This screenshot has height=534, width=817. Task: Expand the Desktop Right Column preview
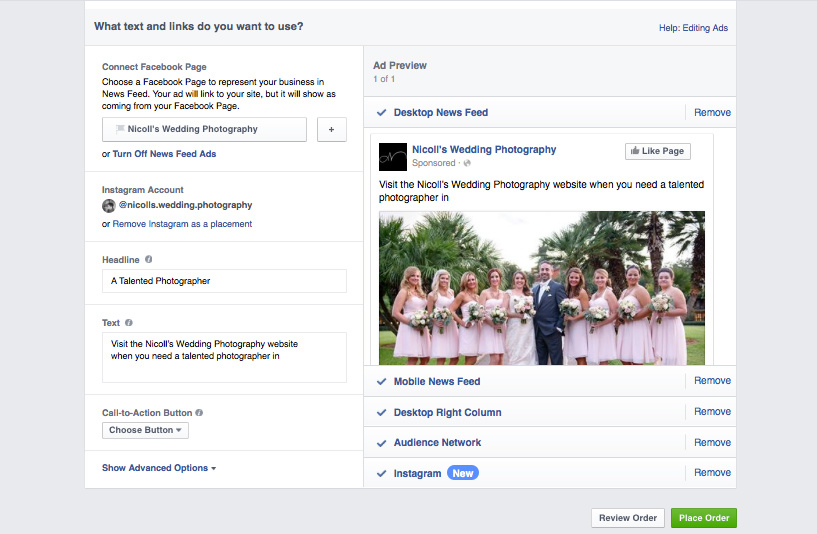[448, 413]
